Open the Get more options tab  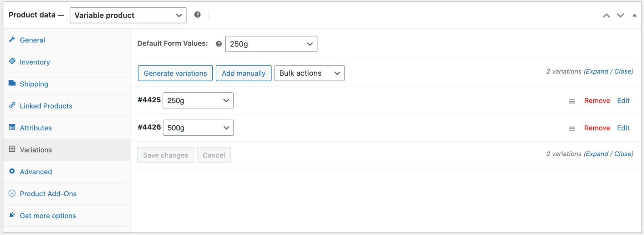point(48,216)
